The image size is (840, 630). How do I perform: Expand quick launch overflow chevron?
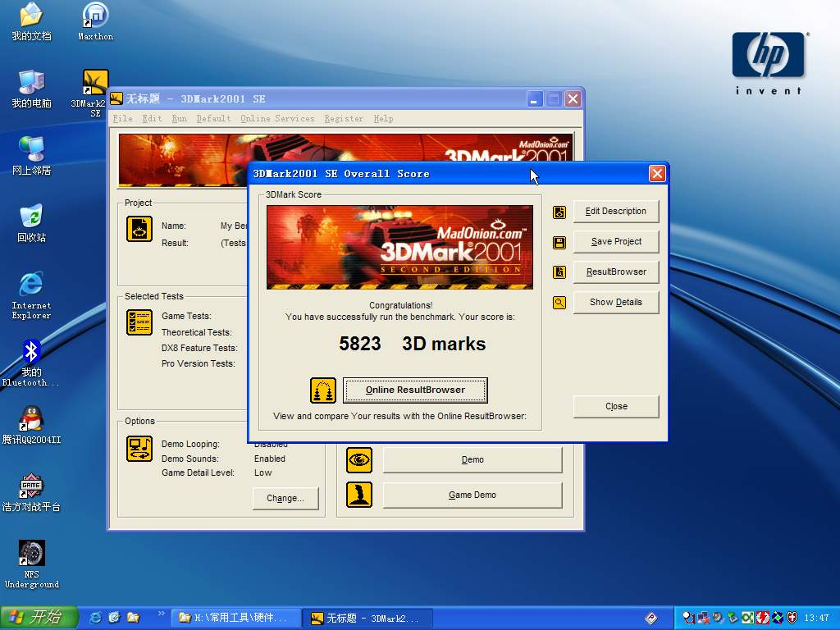click(162, 614)
